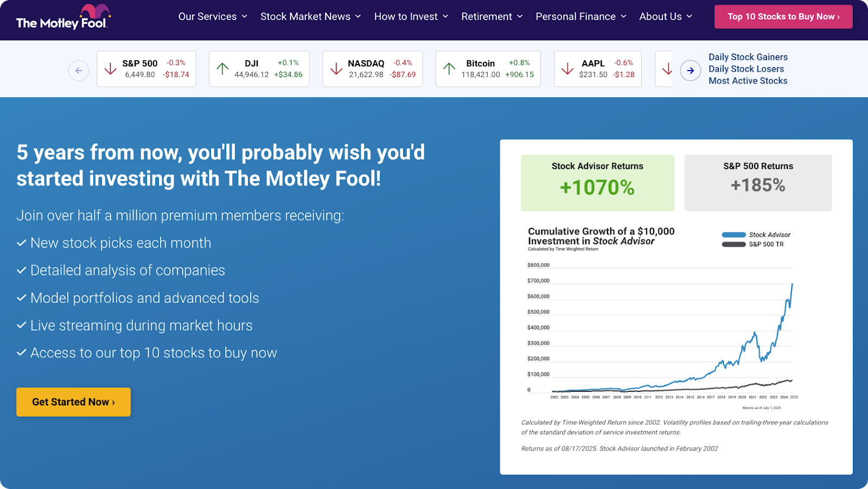Click the NASDAQ value 21,622.98

tap(366, 75)
